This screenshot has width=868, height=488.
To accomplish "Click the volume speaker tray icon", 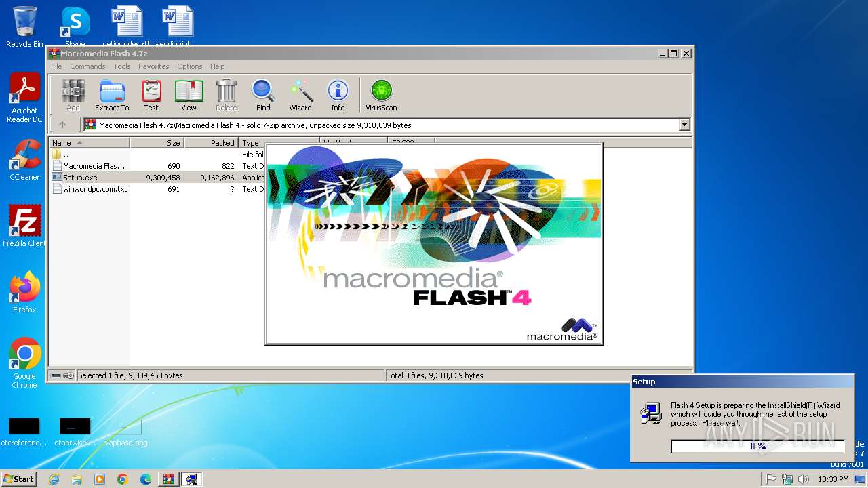I will point(804,479).
